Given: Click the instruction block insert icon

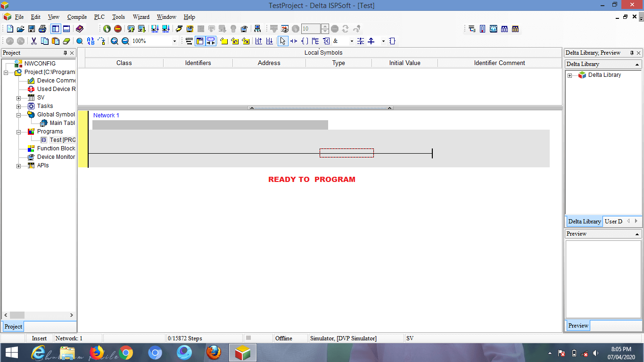Looking at the screenshot, I should coord(315,41).
